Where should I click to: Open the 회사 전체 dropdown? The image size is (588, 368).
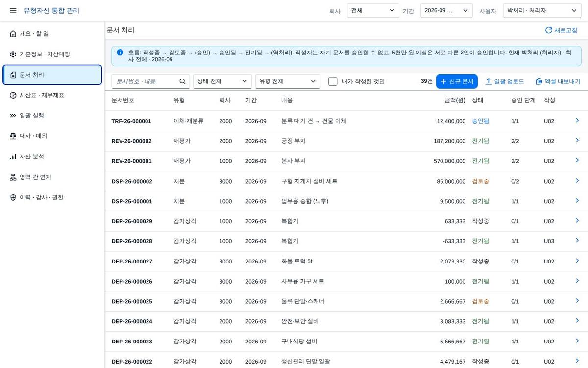tap(373, 11)
